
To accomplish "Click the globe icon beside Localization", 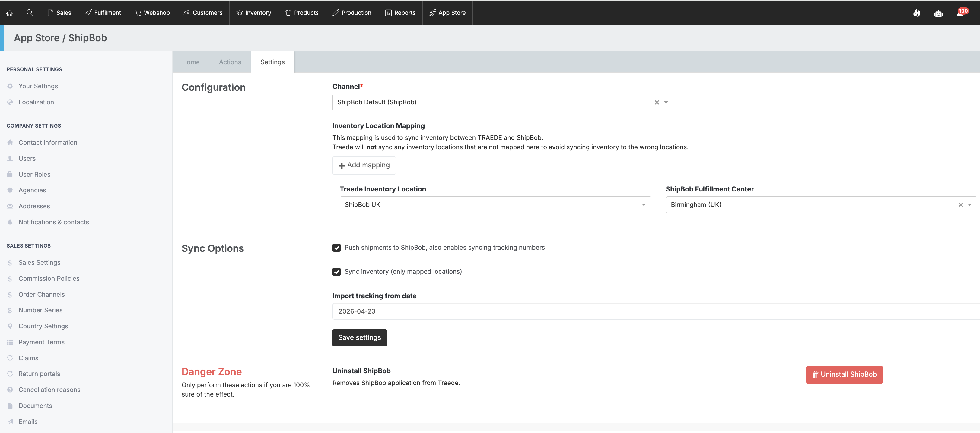I will pyautogui.click(x=10, y=102).
